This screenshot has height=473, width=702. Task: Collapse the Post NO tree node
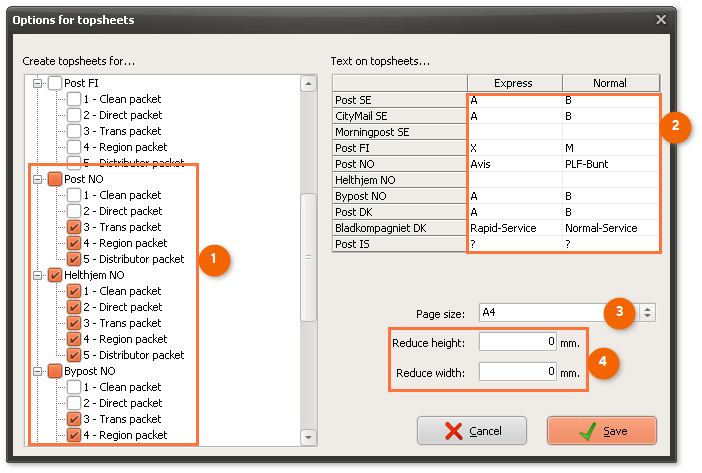pos(38,179)
